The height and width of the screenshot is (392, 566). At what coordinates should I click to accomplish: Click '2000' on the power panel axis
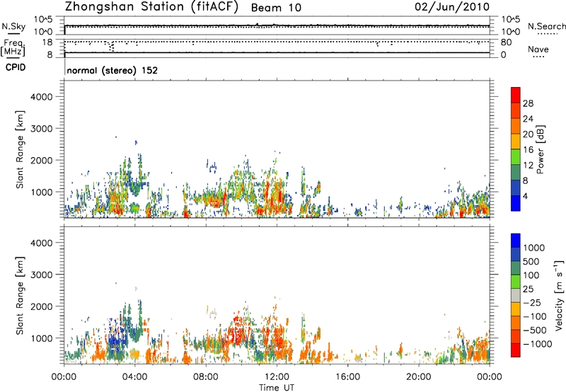(x=41, y=160)
